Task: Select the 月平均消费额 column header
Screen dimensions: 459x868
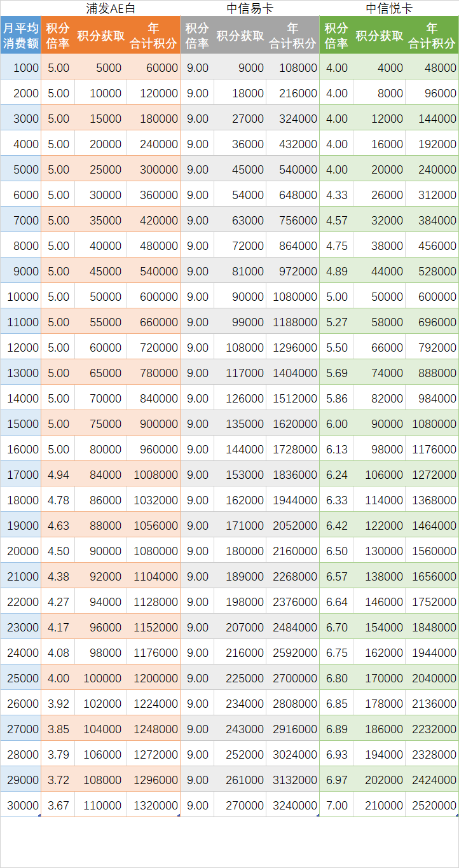Action: (20, 36)
